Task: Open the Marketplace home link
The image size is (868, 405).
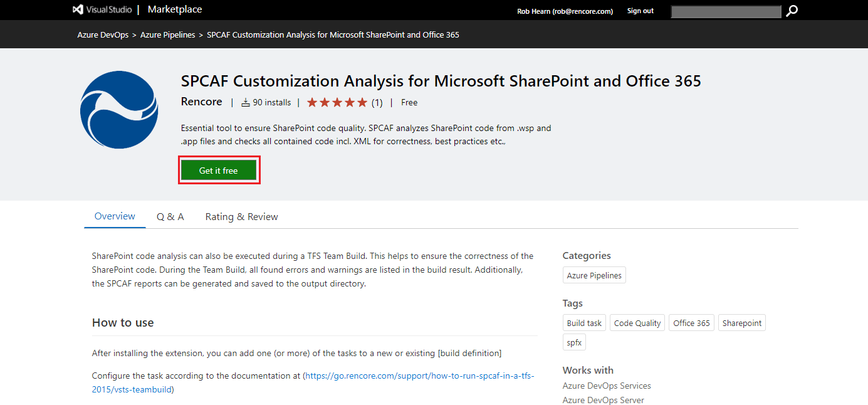Action: [x=175, y=9]
